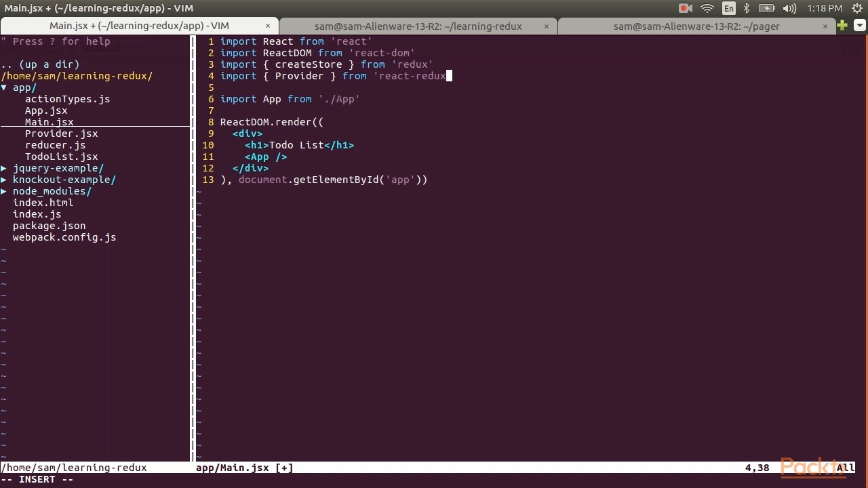Click the NERDTree status '/home/sam/learning-redux'
This screenshot has width=868, height=488.
[74, 468]
